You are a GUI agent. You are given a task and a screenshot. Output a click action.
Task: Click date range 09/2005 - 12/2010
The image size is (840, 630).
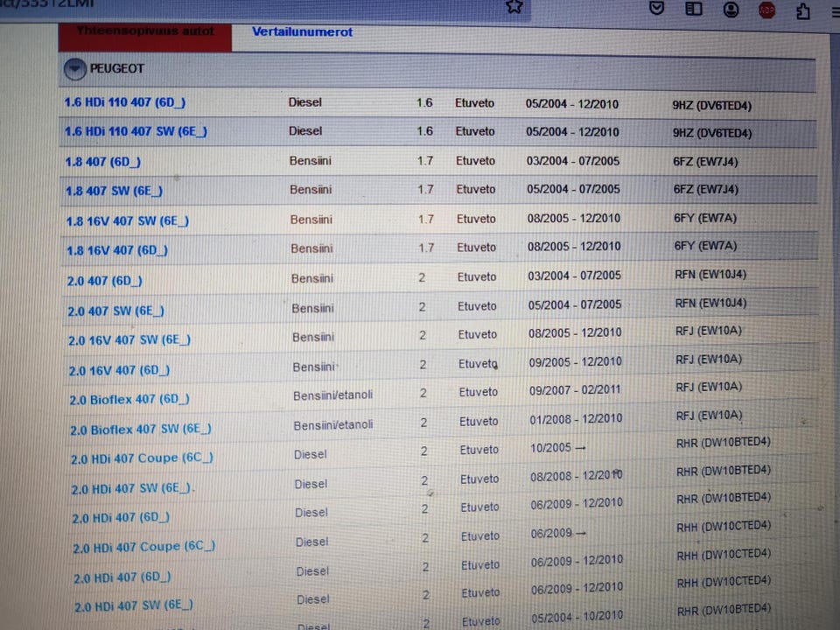tap(576, 362)
